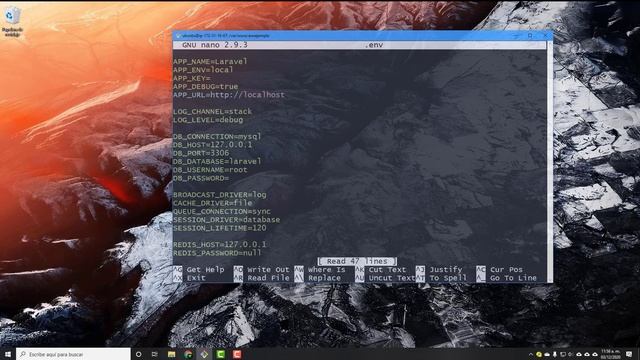Click the '.env' filename in nano header
The width and height of the screenshot is (640, 360).
coord(373,45)
